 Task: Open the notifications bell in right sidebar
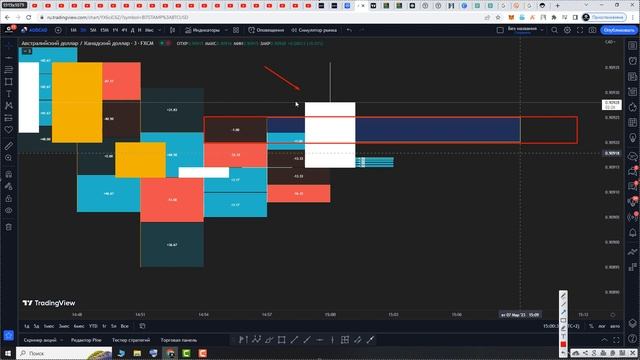[x=633, y=233]
